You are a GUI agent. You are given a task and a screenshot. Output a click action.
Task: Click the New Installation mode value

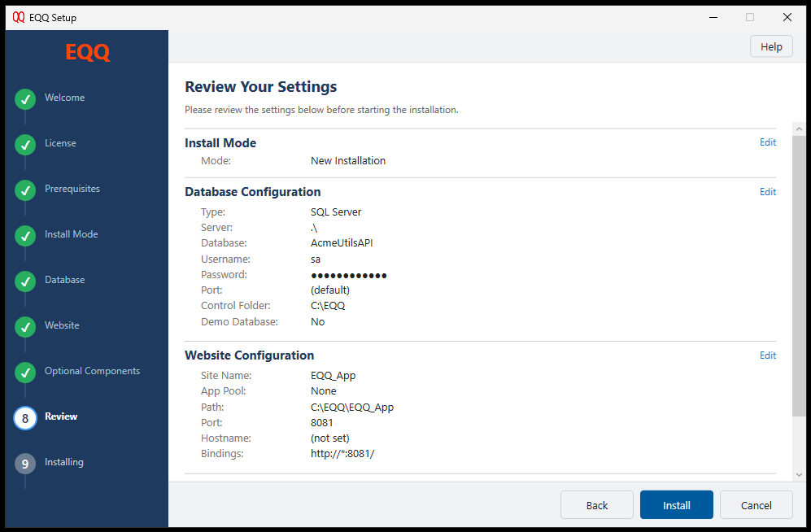pyautogui.click(x=348, y=161)
